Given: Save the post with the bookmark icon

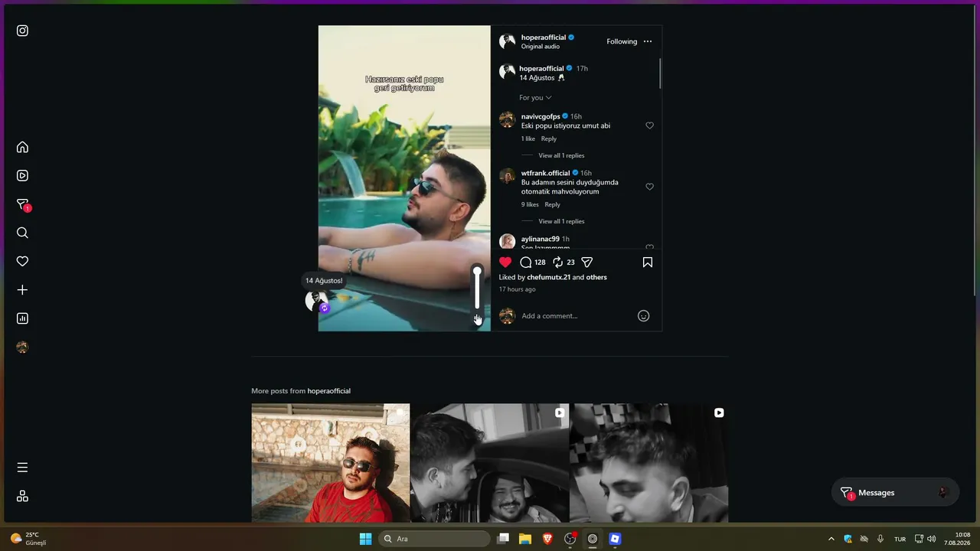Looking at the screenshot, I should (648, 262).
